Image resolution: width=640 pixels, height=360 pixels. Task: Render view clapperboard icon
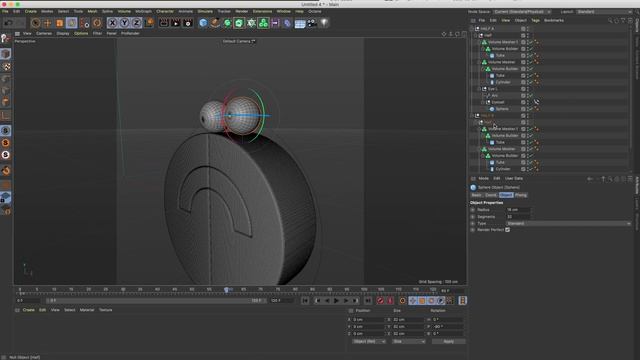coord(164,23)
